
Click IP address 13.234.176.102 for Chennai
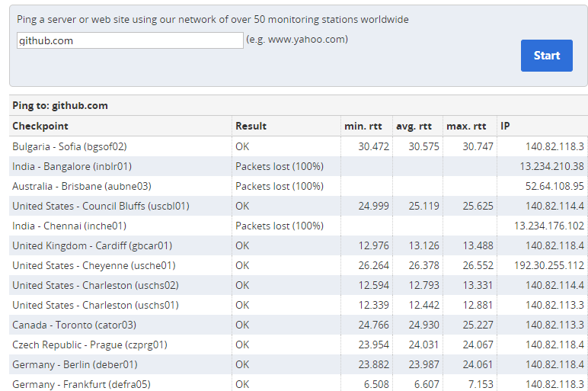[x=549, y=226]
